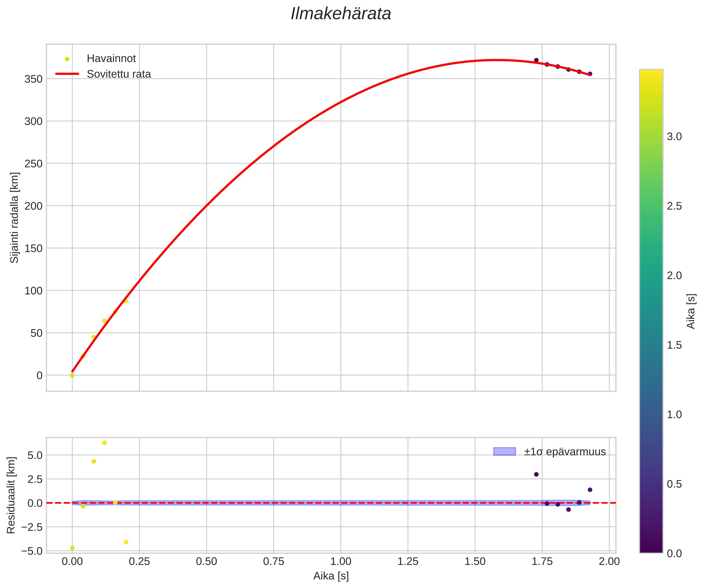This screenshot has width=703, height=588.
Task: Click the 150 y-axis tick label
Action: click(34, 248)
